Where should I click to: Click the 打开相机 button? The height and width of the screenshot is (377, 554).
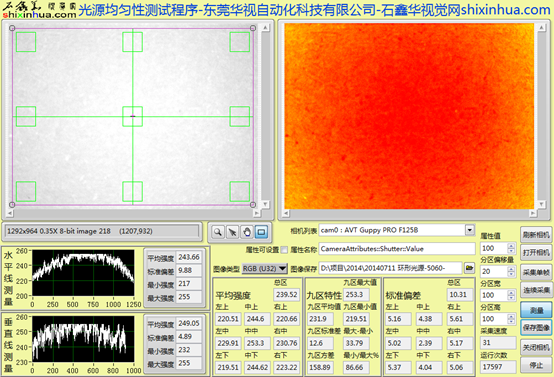(536, 253)
